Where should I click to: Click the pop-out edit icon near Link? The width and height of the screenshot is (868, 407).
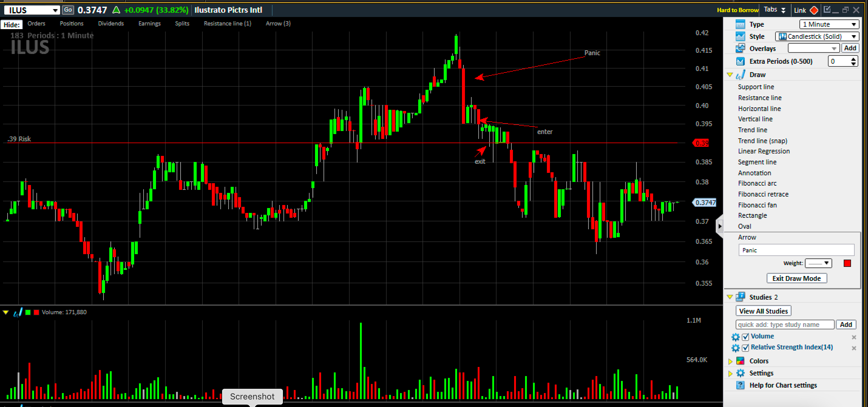pos(827,10)
